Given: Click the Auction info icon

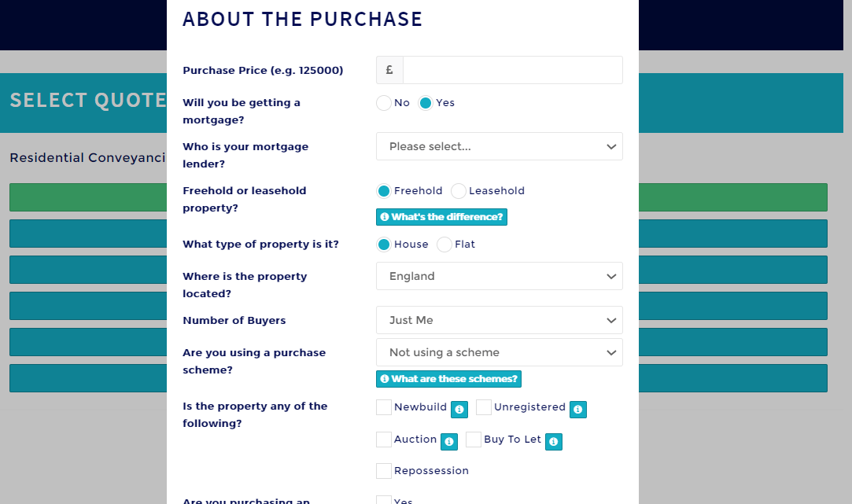Looking at the screenshot, I should tap(449, 442).
